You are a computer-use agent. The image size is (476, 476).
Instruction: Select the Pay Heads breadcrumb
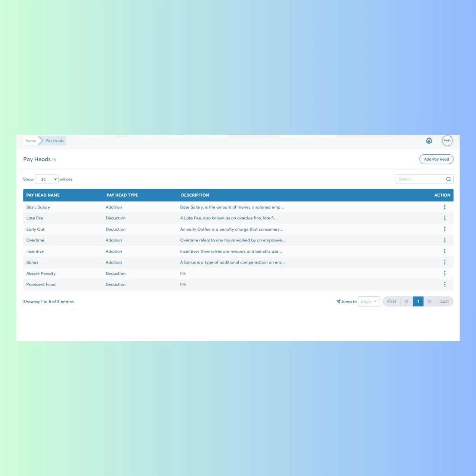tap(54, 141)
